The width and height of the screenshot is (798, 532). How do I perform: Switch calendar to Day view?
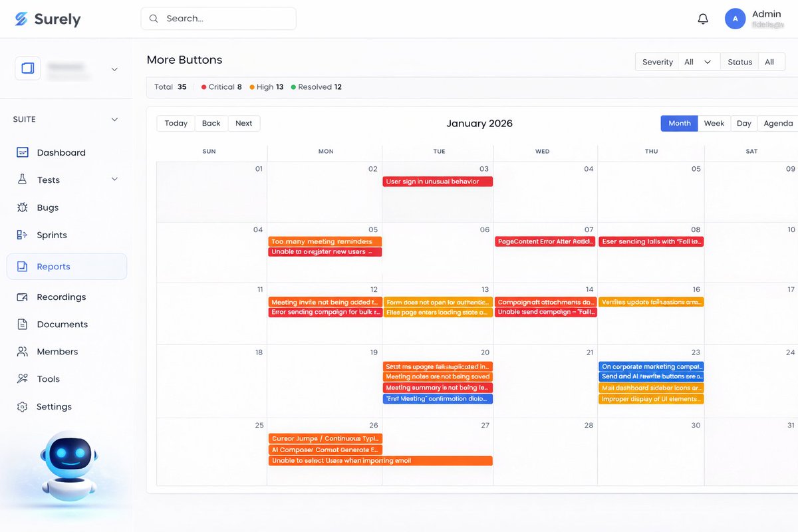click(x=744, y=123)
